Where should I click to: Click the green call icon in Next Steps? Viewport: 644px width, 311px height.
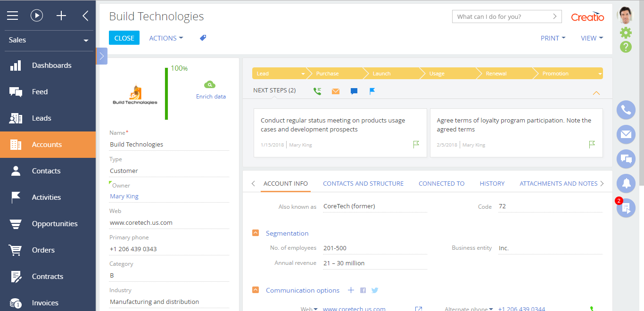click(317, 91)
